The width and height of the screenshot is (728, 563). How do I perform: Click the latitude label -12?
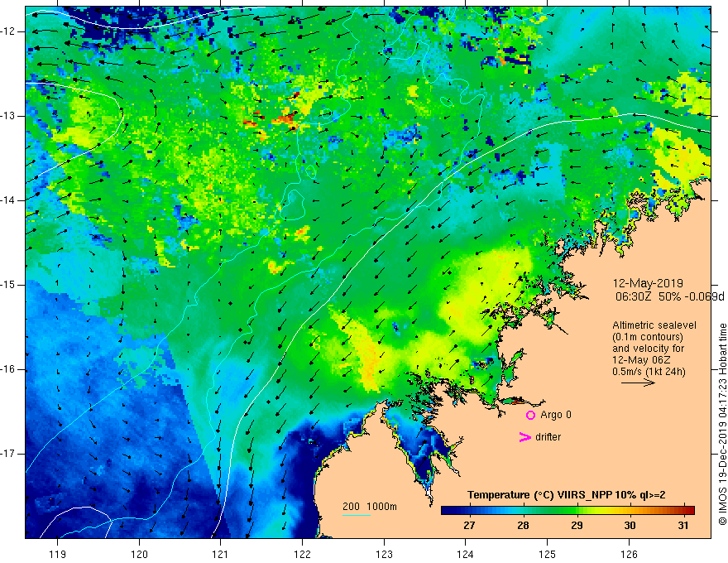[x=8, y=31]
